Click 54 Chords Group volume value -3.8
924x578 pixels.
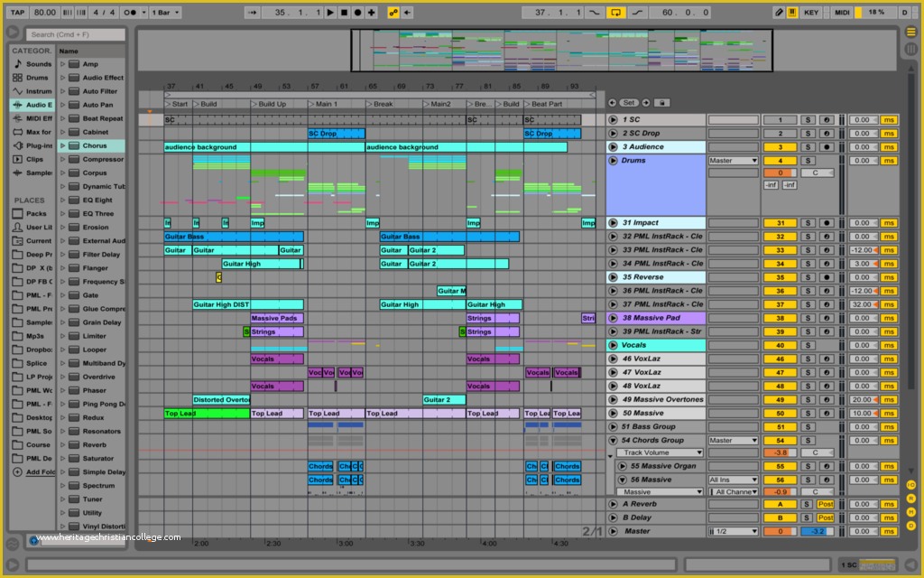[x=780, y=453]
